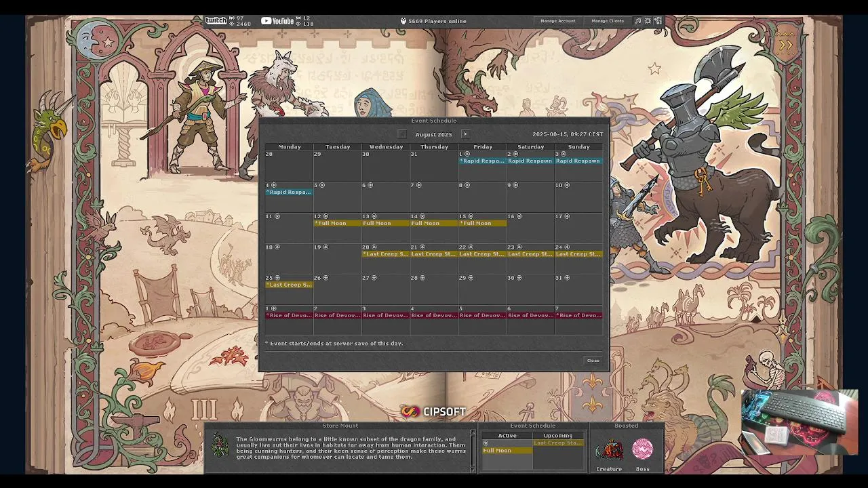Click the day icon next to August 15
Image resolution: width=868 pixels, height=488 pixels.
coord(471,216)
